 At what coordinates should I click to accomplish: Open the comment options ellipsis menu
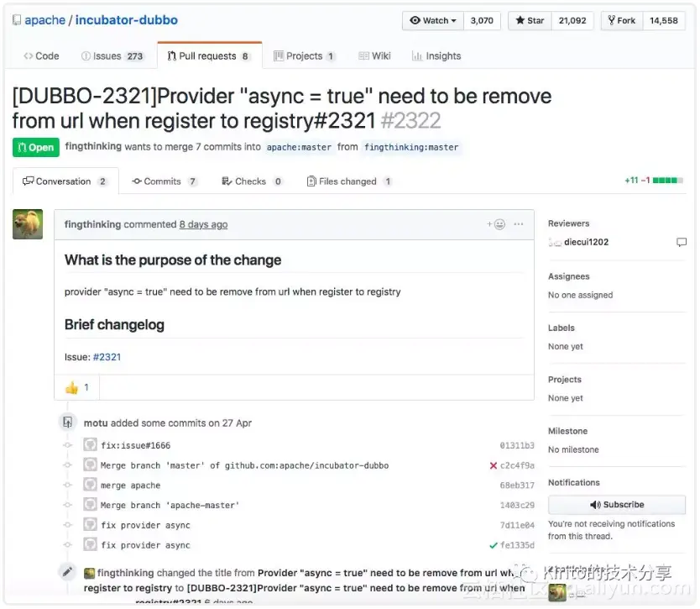519,223
